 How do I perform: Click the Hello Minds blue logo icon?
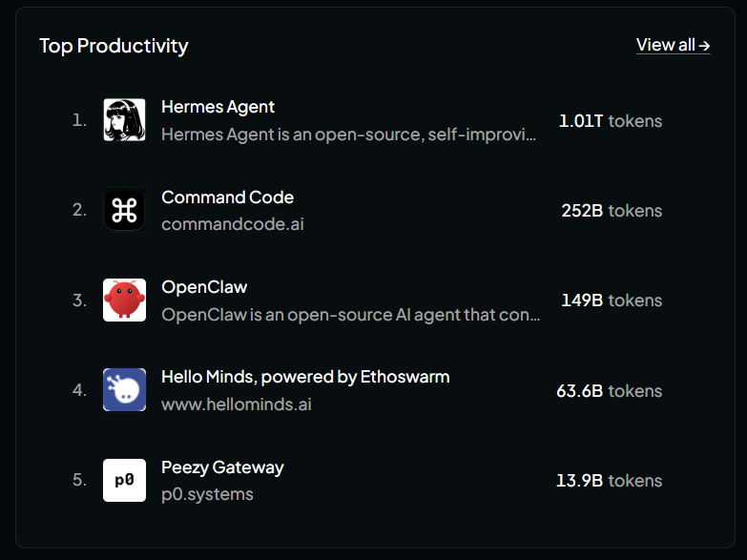pyautogui.click(x=124, y=390)
